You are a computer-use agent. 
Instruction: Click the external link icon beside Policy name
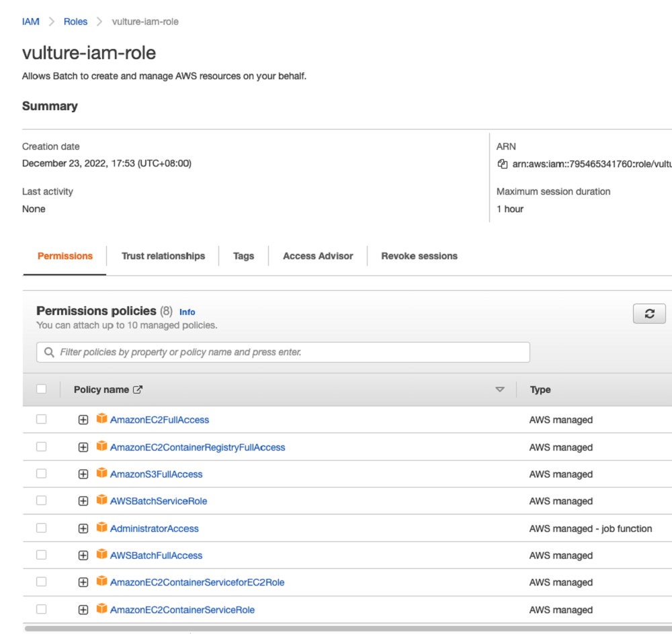pos(138,390)
